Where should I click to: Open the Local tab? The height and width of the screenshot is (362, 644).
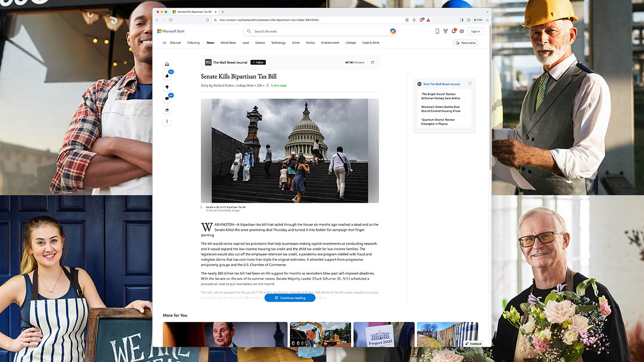click(x=246, y=43)
